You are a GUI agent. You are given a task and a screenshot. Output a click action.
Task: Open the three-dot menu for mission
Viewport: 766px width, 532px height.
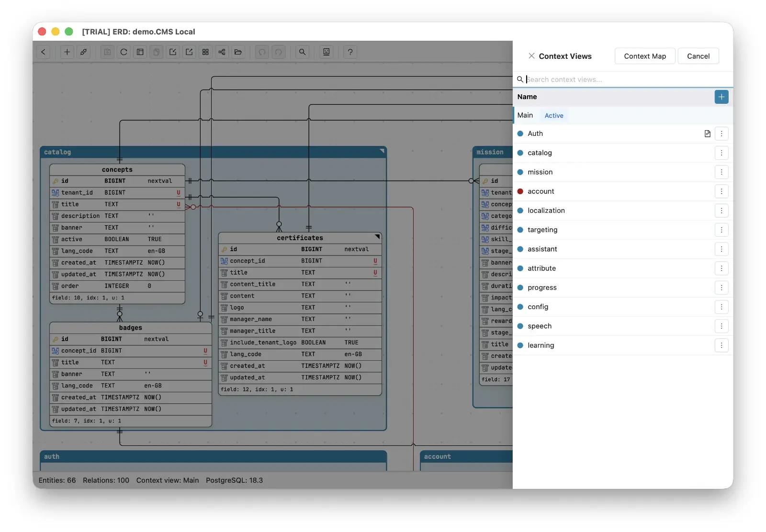point(721,172)
